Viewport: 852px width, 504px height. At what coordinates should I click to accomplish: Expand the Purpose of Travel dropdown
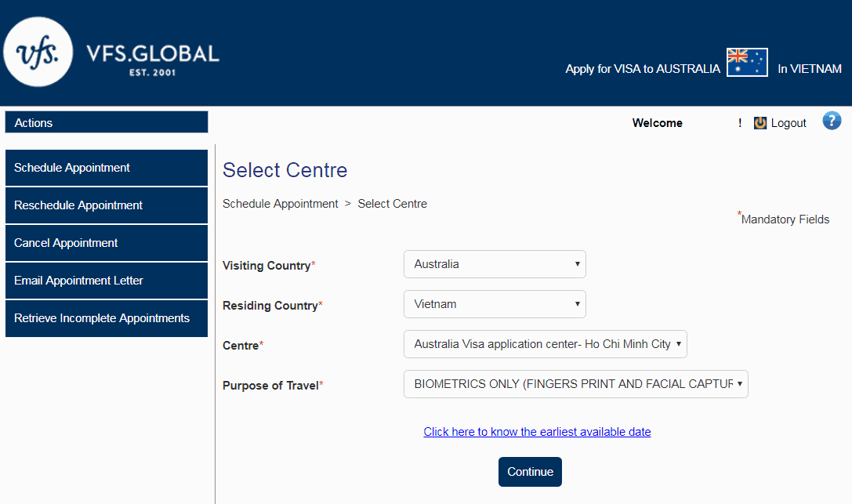pyautogui.click(x=575, y=384)
